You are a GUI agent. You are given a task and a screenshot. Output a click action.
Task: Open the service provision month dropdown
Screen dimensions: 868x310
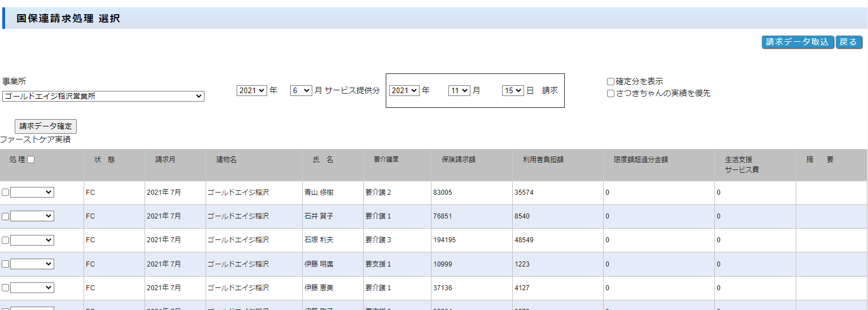pyautogui.click(x=300, y=90)
